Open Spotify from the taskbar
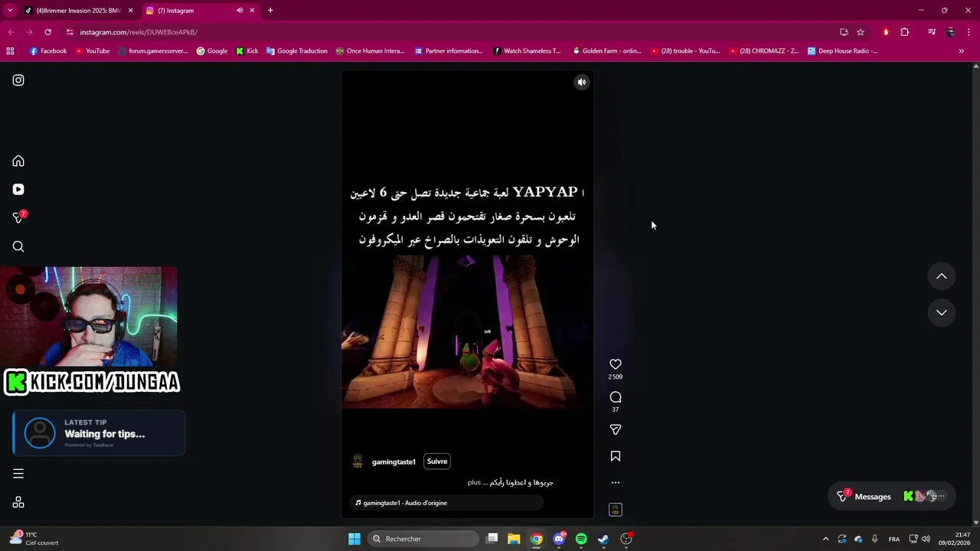This screenshot has height=551, width=980. 581,539
